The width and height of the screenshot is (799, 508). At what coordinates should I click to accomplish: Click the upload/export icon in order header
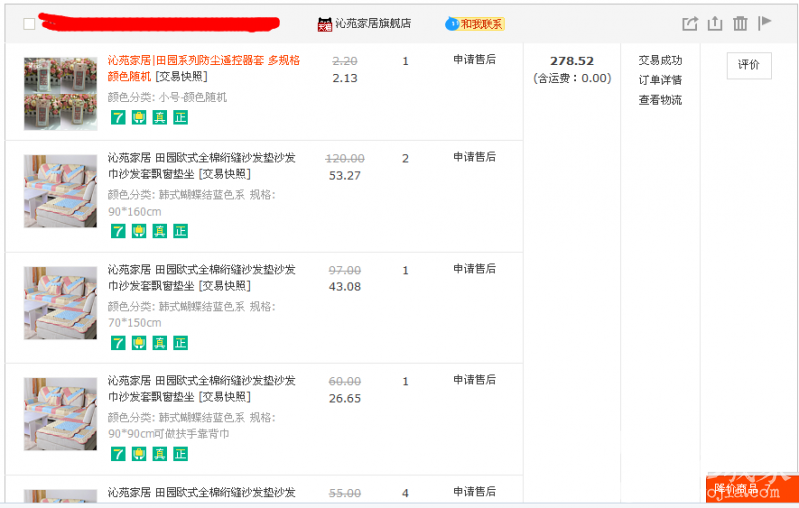click(714, 24)
